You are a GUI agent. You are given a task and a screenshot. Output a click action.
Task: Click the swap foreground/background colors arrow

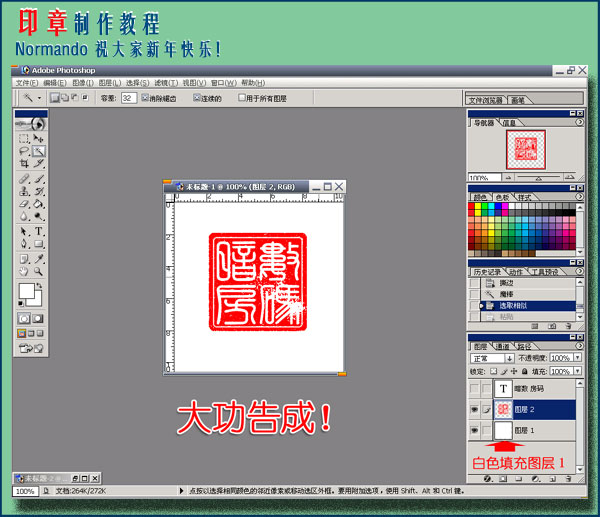39,285
